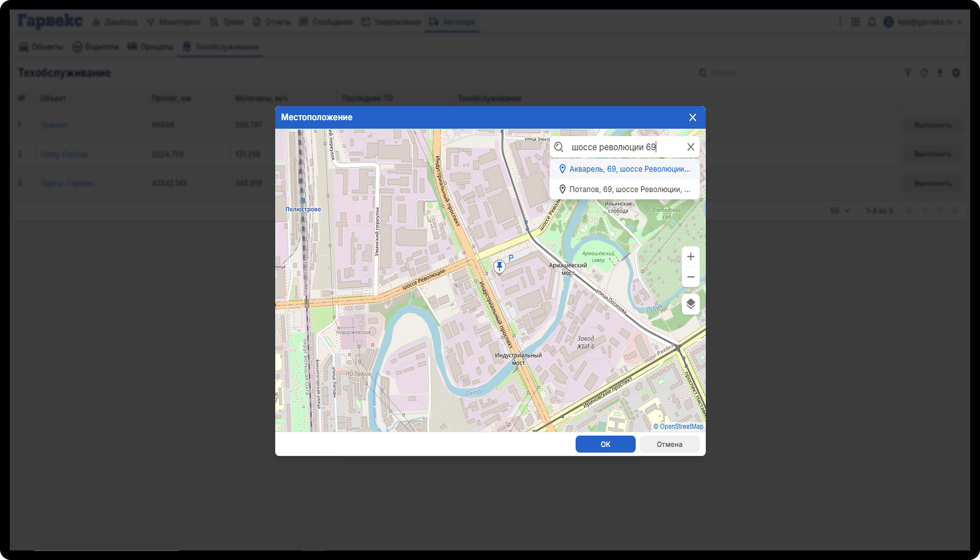Select the Потапов, 69 address suggestion
This screenshot has height=560, width=980.
click(625, 189)
